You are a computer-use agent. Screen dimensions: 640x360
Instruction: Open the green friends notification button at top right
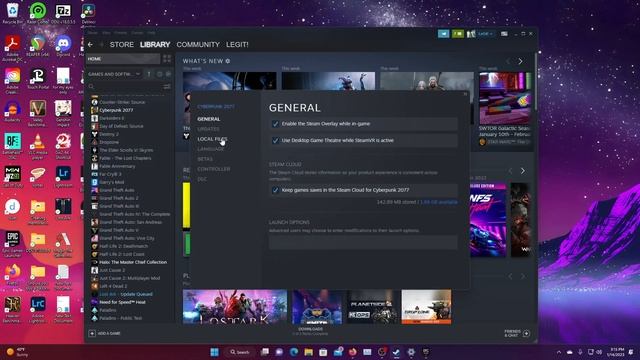point(458,34)
